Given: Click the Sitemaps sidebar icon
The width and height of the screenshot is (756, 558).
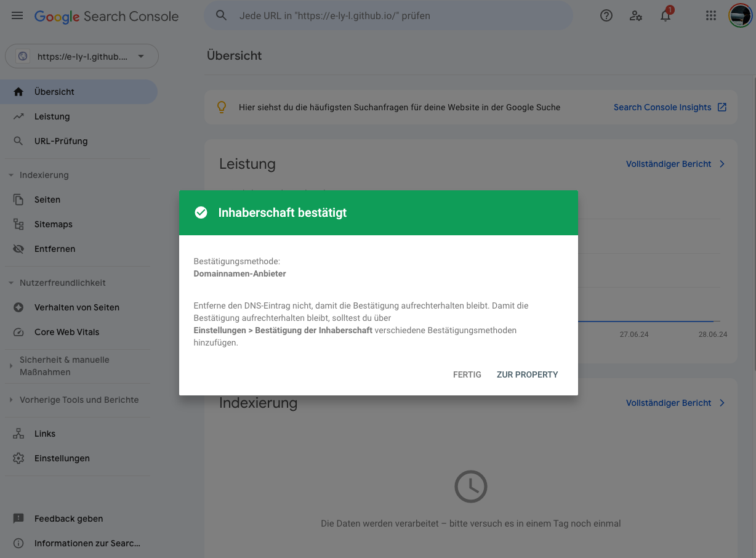Looking at the screenshot, I should click(18, 224).
